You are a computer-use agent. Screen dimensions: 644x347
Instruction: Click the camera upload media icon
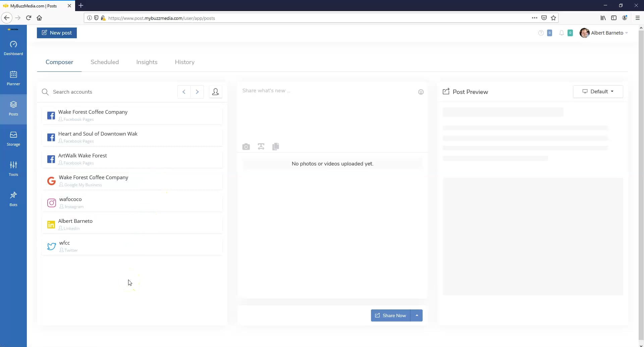[x=246, y=147]
